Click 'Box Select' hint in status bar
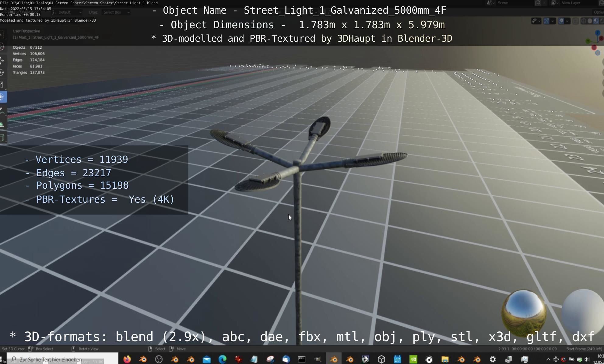The height and width of the screenshot is (364, 604). [44, 349]
